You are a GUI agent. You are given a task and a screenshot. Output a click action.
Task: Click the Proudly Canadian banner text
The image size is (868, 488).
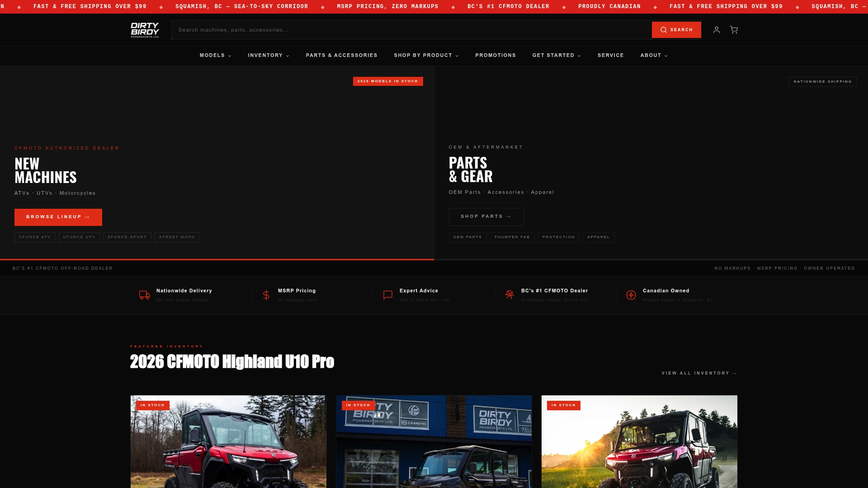(609, 7)
